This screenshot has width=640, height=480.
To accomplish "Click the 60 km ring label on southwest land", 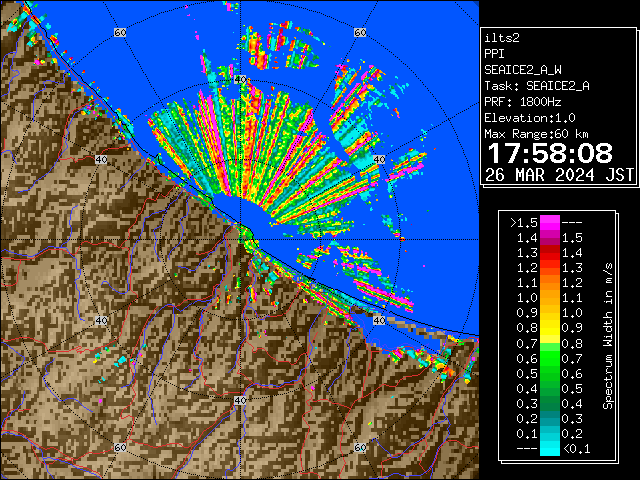I will click(120, 447).
